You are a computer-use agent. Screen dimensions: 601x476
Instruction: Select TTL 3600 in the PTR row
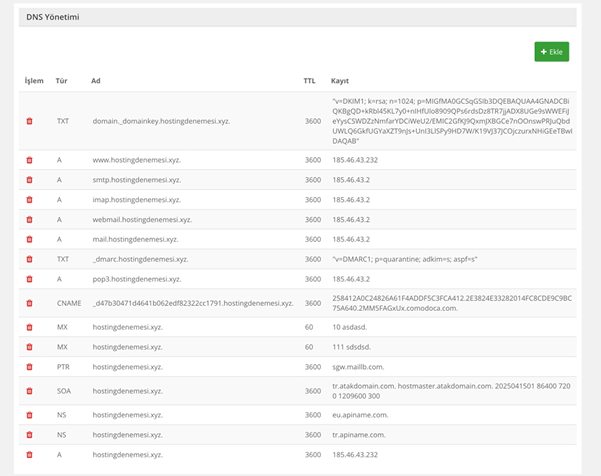(313, 367)
